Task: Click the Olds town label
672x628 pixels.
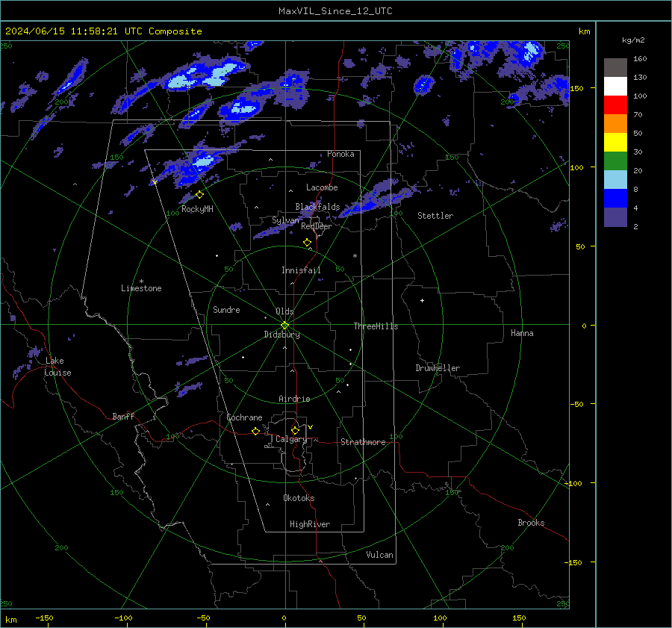Action: (284, 311)
